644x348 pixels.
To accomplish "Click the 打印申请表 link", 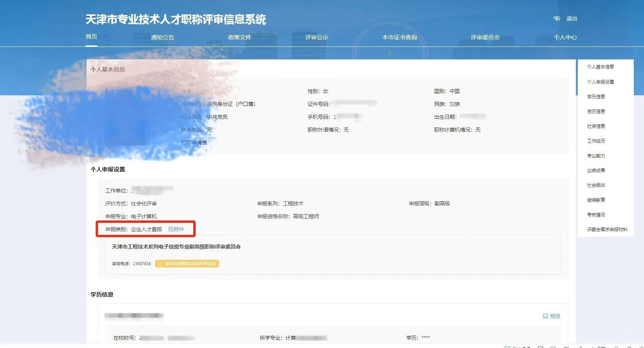I will (194, 143).
